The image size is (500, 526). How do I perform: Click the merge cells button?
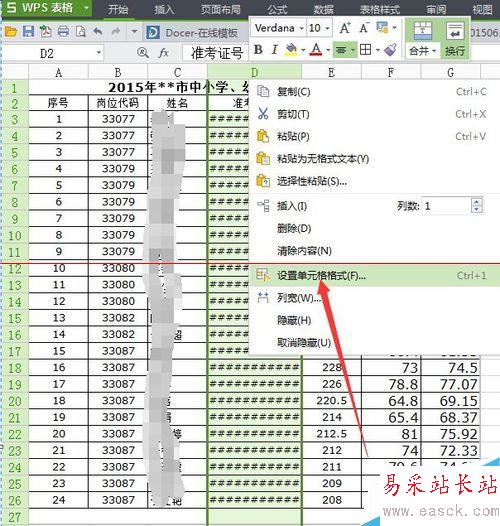coord(422,32)
